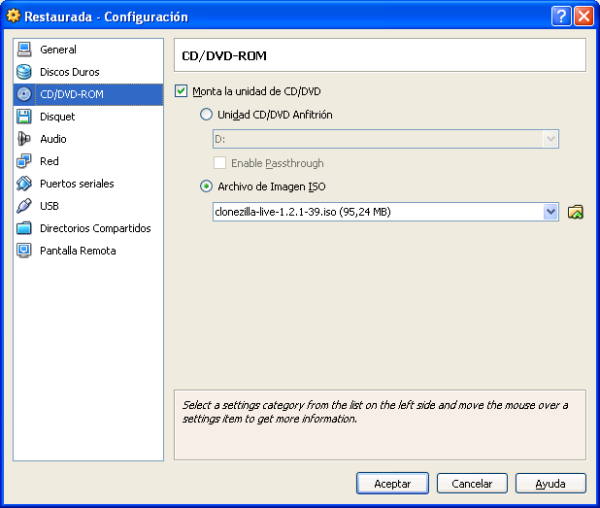The image size is (600, 508).
Task: Expand the clonezilla ISO image dropdown
Action: [550, 212]
